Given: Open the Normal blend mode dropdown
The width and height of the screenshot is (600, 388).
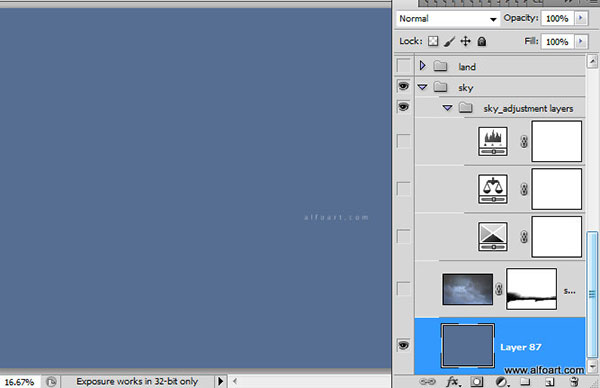Looking at the screenshot, I should (447, 18).
